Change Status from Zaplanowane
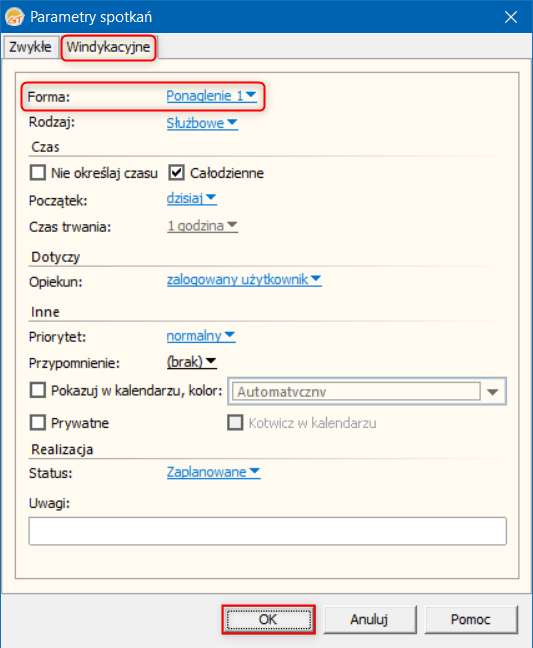The height and width of the screenshot is (648, 533). tap(213, 472)
